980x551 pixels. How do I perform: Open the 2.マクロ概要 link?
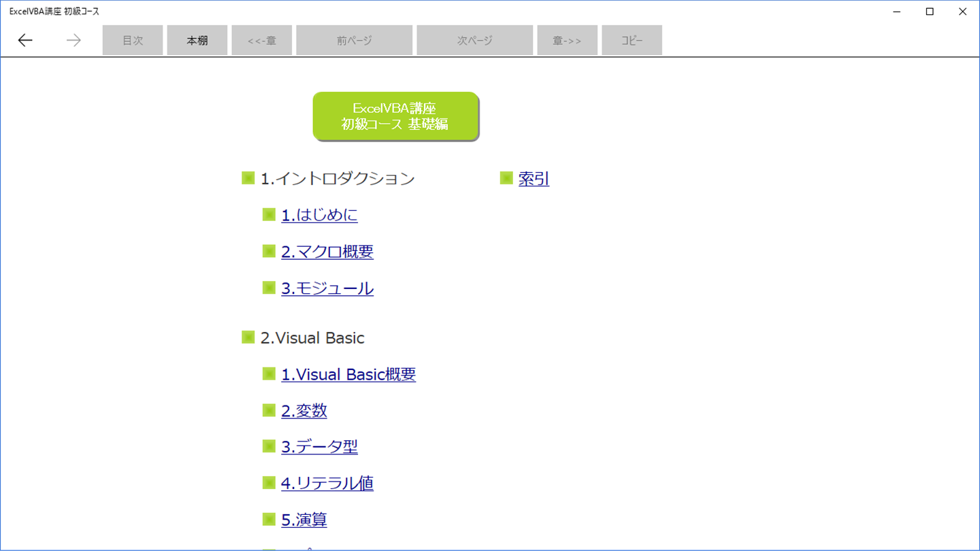tap(327, 252)
